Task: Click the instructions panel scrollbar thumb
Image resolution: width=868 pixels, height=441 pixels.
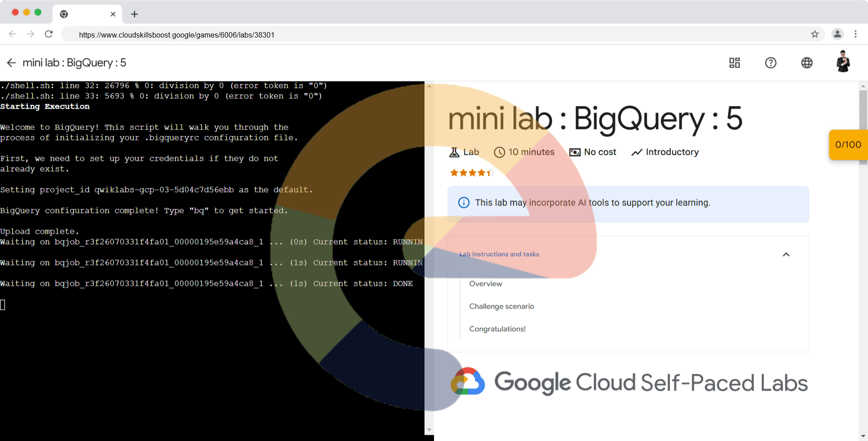Action: pos(863,127)
